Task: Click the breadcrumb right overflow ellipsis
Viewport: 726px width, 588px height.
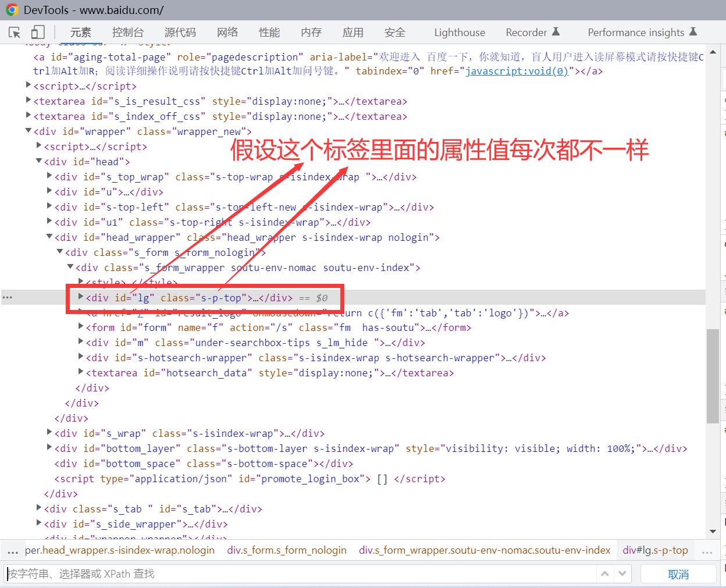Action: click(707, 551)
